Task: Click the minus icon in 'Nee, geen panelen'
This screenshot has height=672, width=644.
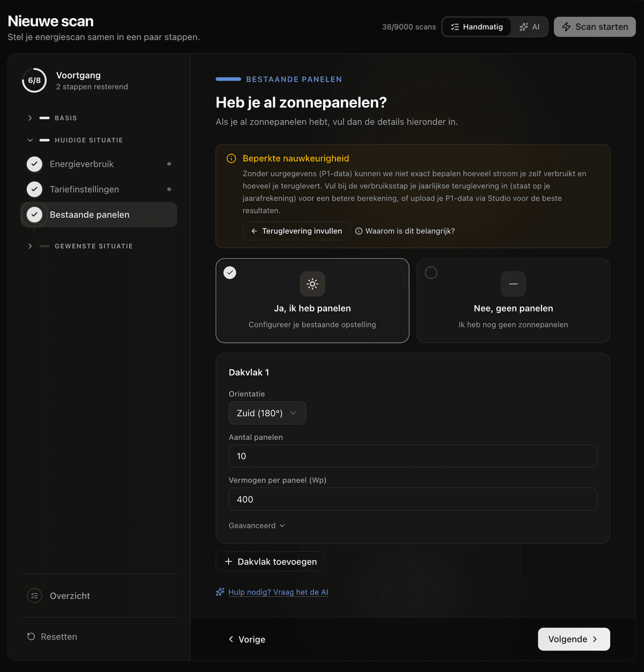Action: click(x=513, y=284)
